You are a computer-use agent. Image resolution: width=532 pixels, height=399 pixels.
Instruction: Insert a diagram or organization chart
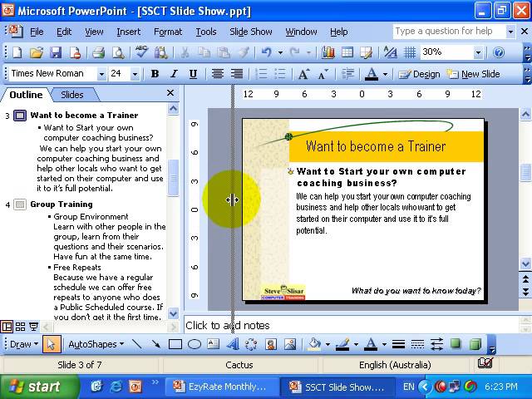click(x=251, y=344)
